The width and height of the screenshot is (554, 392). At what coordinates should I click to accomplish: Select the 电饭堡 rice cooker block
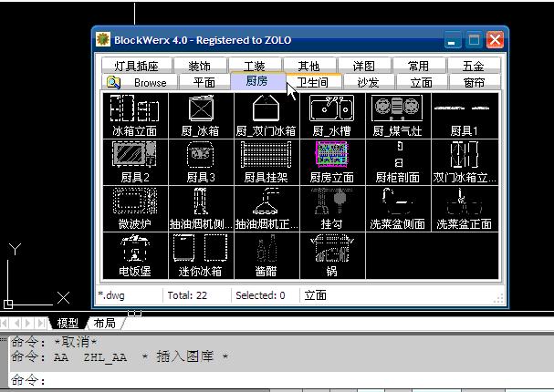tap(135, 255)
